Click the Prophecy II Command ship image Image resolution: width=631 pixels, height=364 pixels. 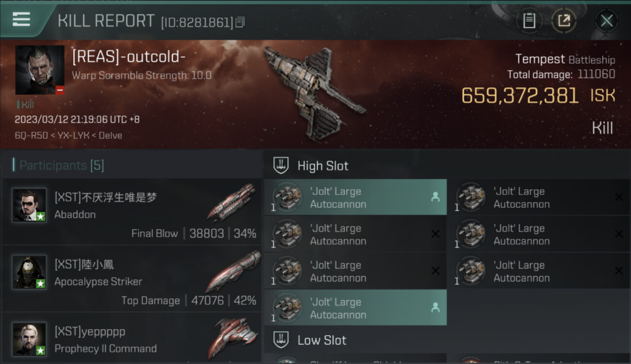[x=233, y=338]
